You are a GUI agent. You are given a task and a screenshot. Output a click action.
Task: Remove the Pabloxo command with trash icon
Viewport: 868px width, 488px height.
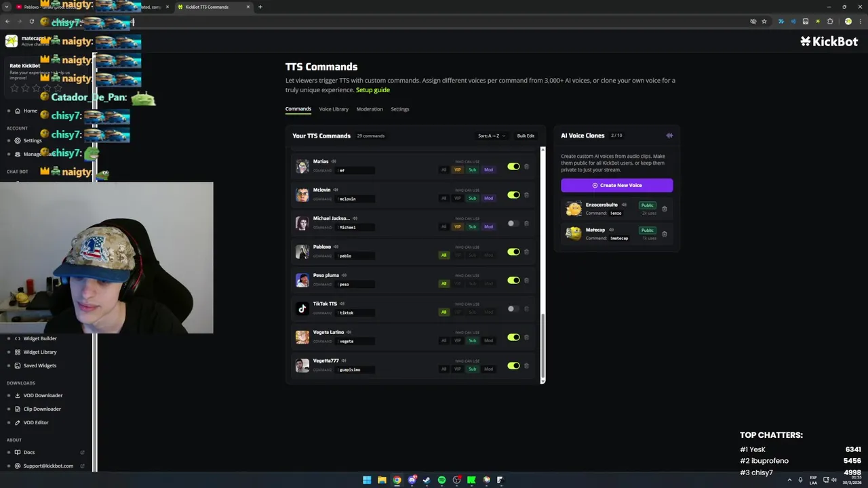(x=526, y=251)
